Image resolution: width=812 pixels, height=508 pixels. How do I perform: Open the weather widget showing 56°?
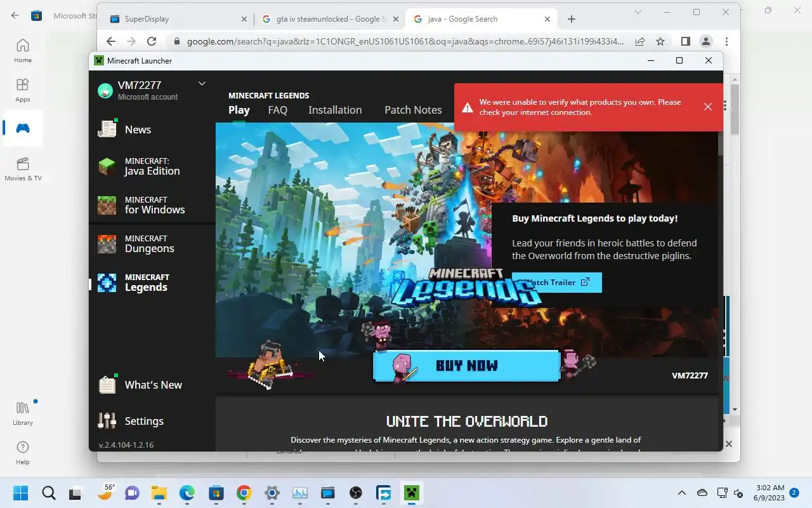105,493
